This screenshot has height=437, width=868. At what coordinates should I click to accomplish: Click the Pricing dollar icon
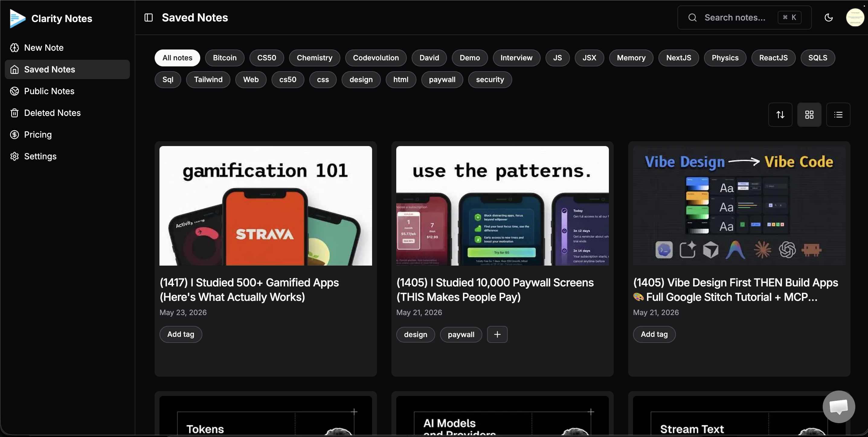pyautogui.click(x=14, y=135)
